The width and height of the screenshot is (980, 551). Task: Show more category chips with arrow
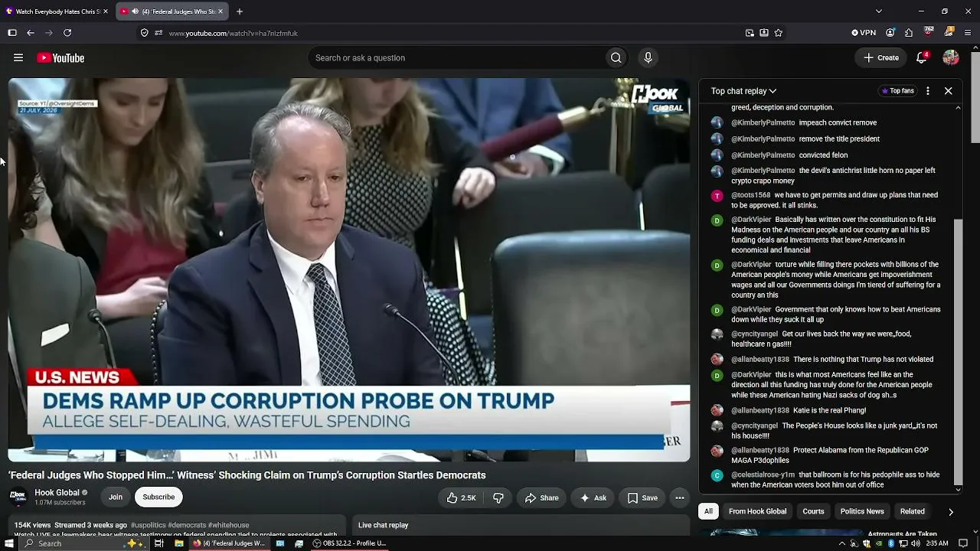(951, 511)
